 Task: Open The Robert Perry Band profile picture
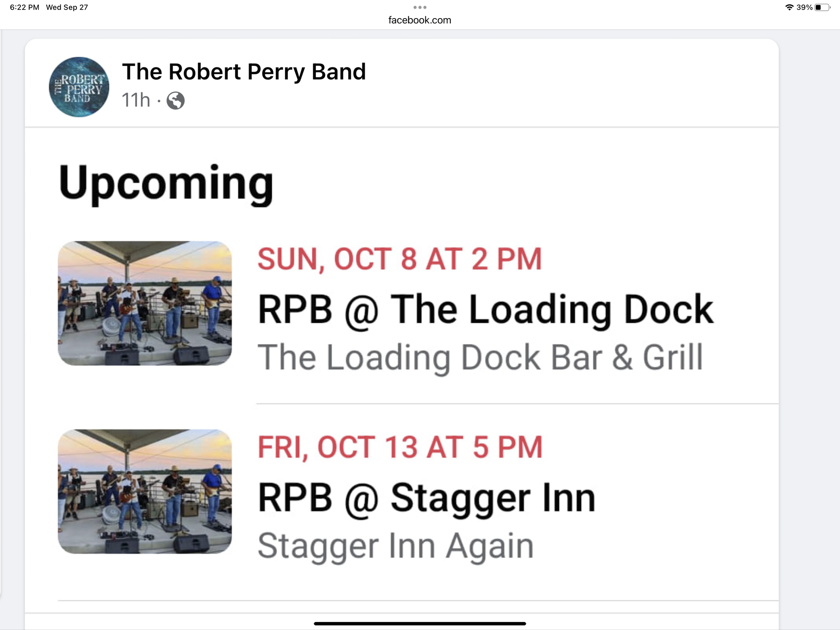pos(79,87)
